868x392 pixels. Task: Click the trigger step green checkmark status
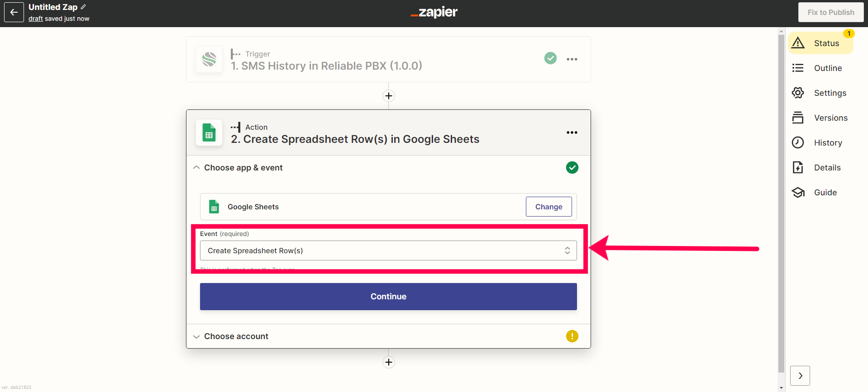pos(550,58)
